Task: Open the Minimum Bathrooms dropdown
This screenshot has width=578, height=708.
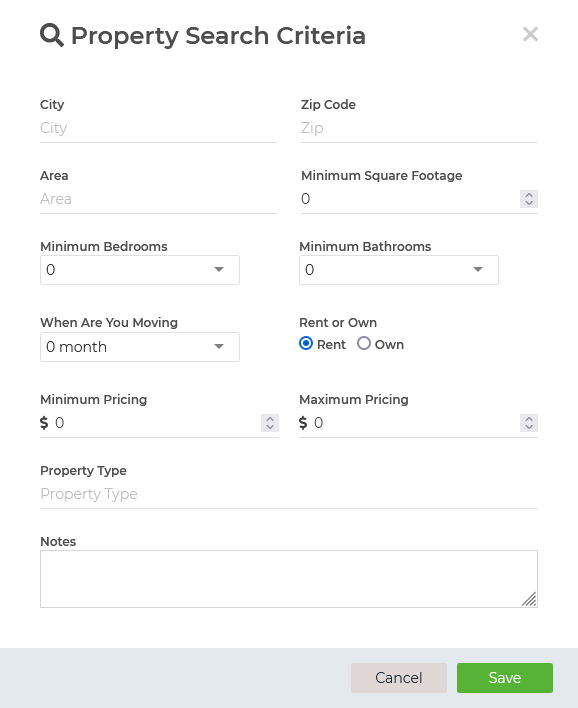Action: (x=399, y=270)
